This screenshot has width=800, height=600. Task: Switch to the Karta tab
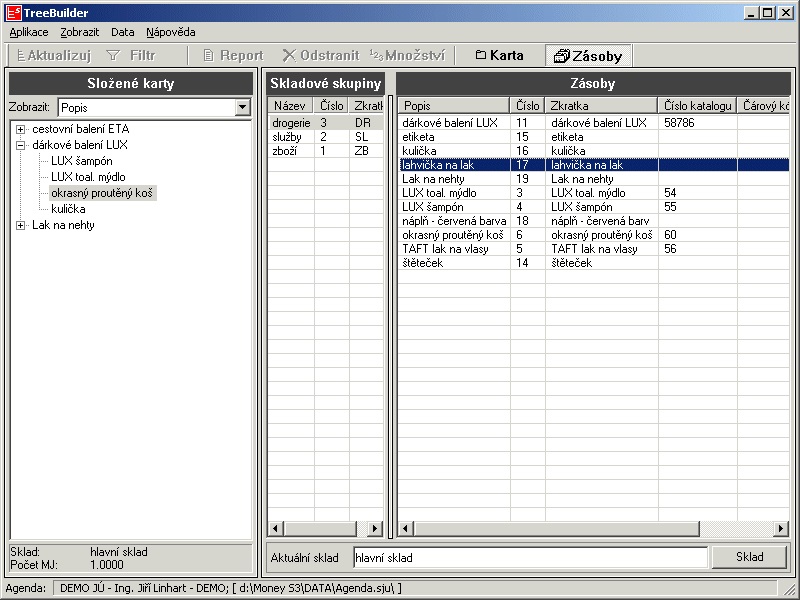499,56
